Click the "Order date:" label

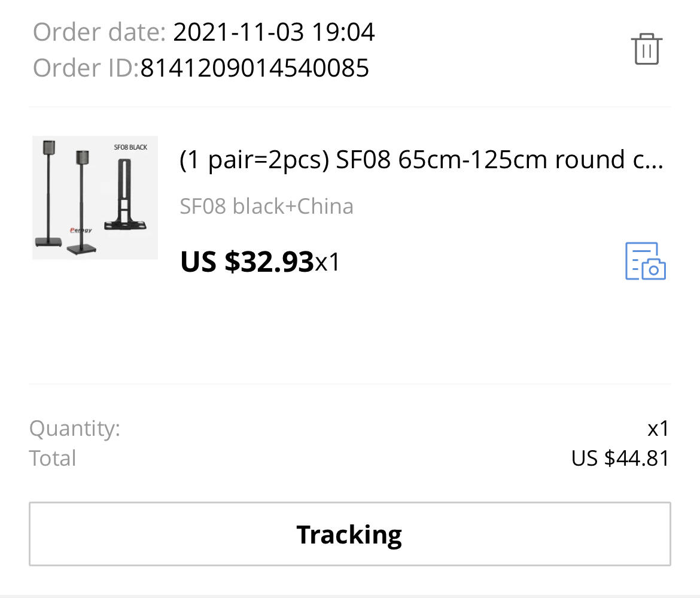99,32
